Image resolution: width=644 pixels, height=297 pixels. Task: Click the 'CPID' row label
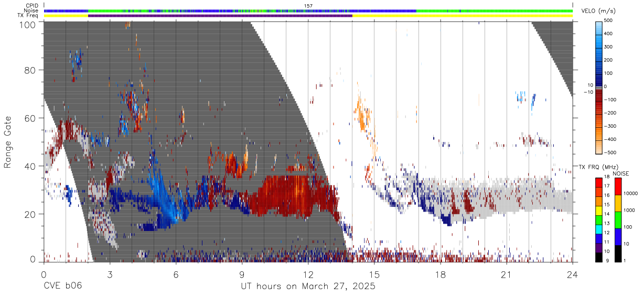pyautogui.click(x=33, y=6)
